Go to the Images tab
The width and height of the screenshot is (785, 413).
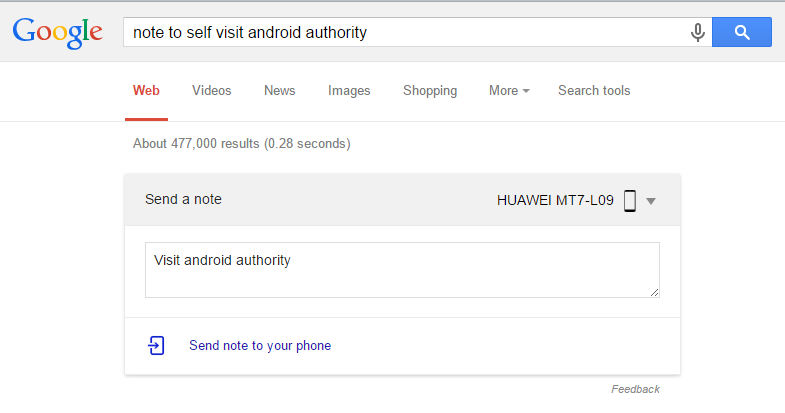coord(349,91)
